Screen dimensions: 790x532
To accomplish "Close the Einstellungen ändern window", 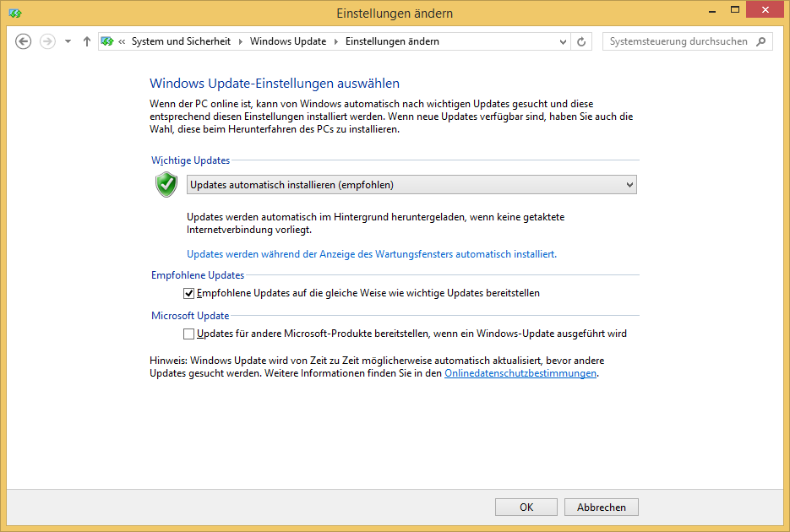I will pos(765,10).
